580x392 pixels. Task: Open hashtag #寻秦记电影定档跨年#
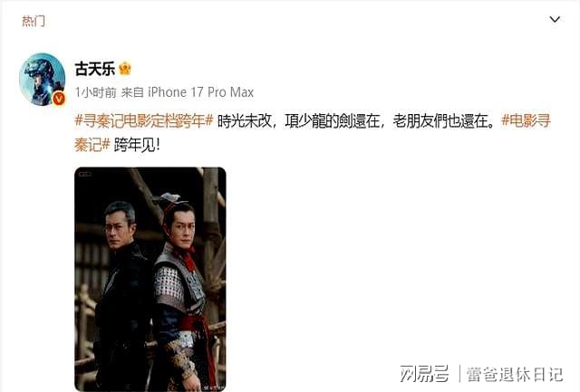coord(144,120)
